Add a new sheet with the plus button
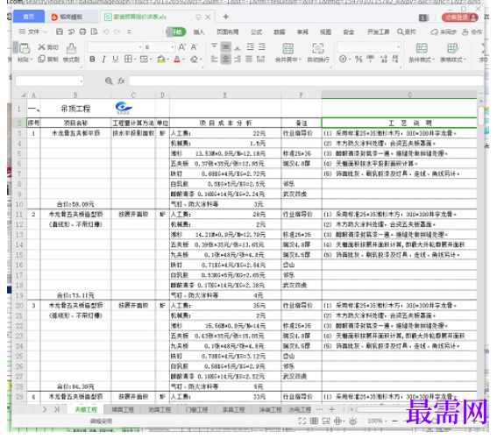 [x=332, y=409]
